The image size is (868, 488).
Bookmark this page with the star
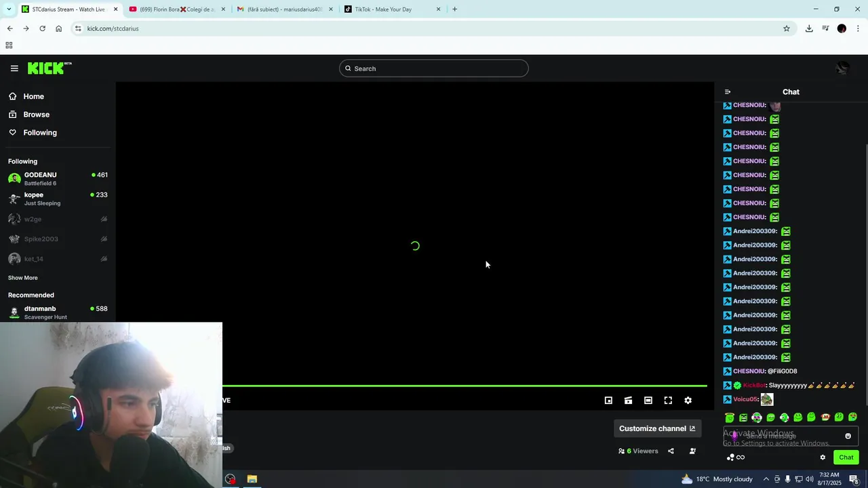coord(787,28)
